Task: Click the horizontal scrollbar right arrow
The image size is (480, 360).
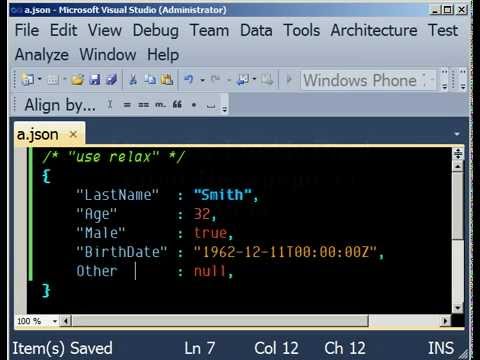Action: pos(445,321)
